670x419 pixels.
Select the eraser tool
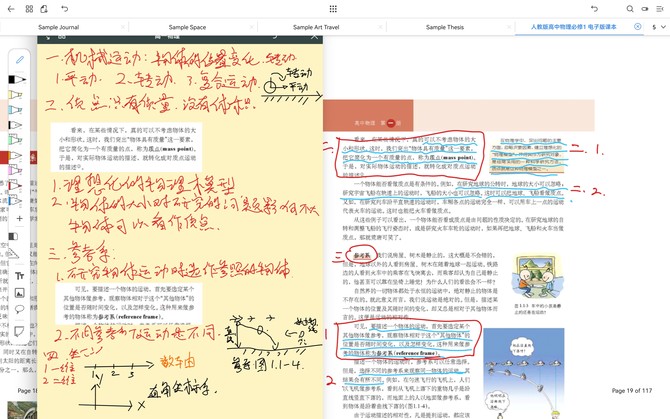tap(18, 237)
